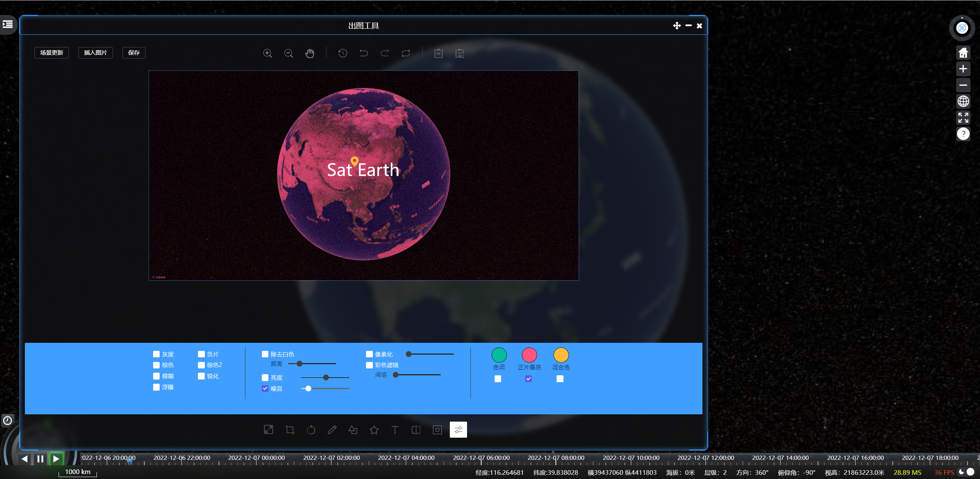Viewport: 980px width, 479px height.
Task: Pause the timeline animation
Action: [x=40, y=458]
